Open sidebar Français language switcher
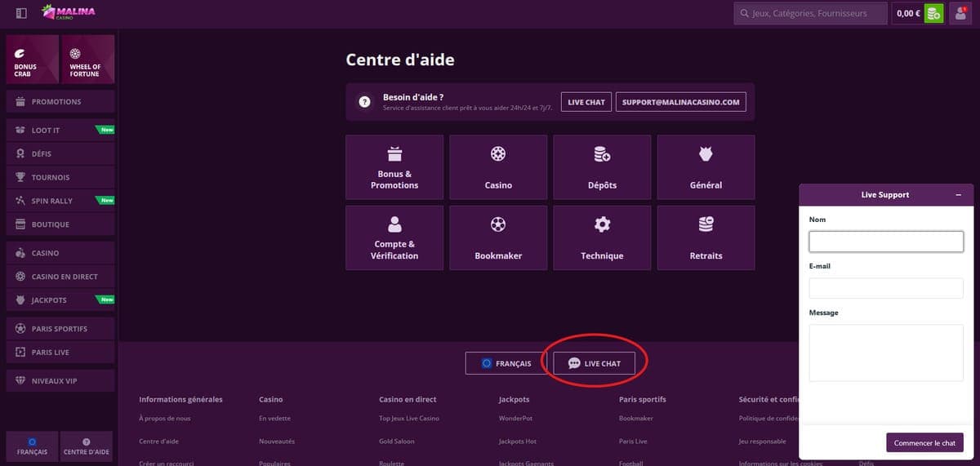This screenshot has height=466, width=980. click(x=32, y=446)
